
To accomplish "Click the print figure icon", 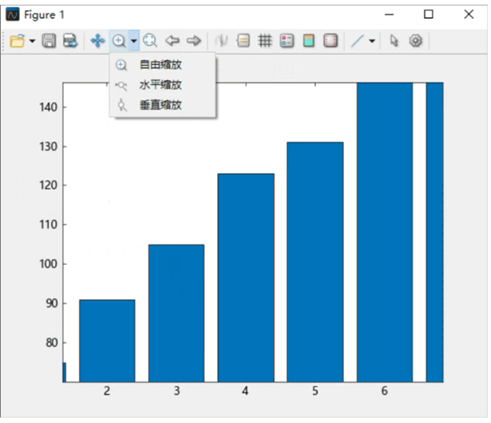I will point(70,41).
